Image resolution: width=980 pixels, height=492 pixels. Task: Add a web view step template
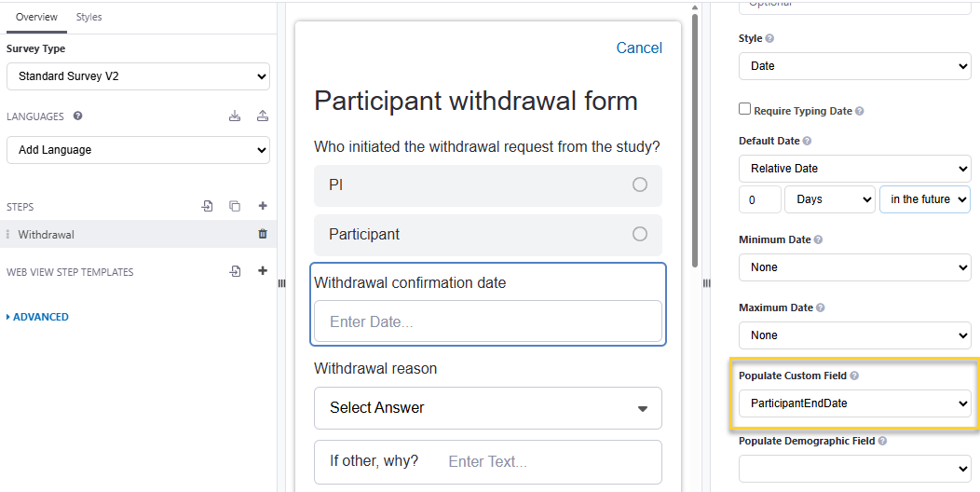point(263,271)
